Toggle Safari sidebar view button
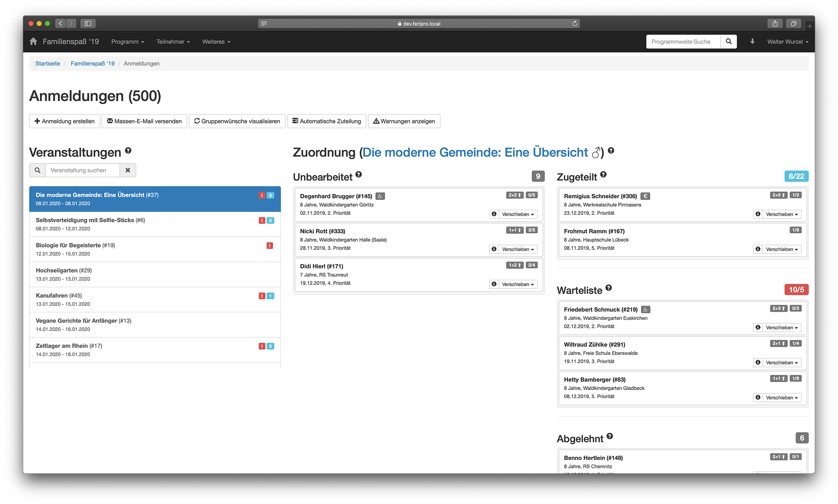 pos(88,23)
